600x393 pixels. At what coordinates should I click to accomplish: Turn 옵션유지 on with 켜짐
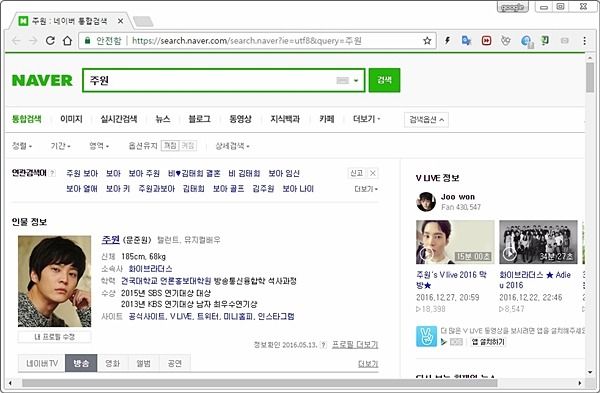coord(188,146)
